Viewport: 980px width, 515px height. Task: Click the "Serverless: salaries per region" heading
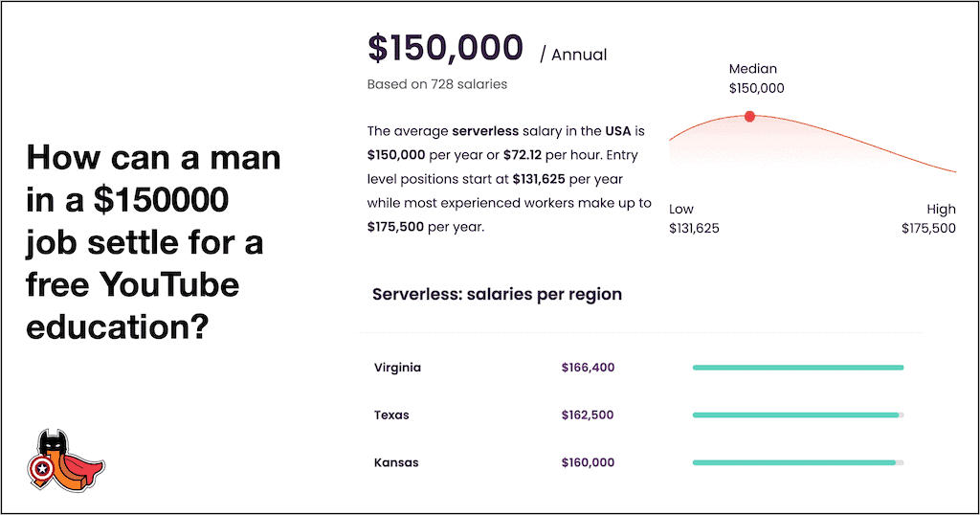497,294
